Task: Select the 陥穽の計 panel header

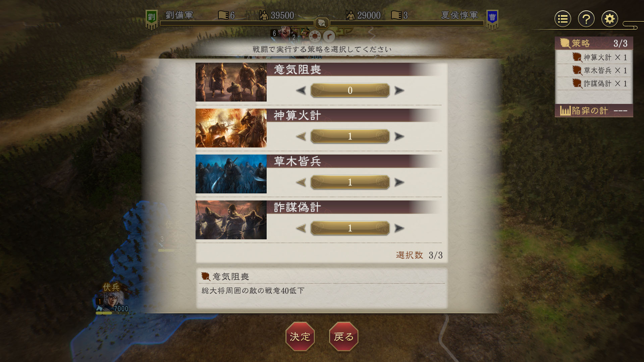Action: point(594,111)
